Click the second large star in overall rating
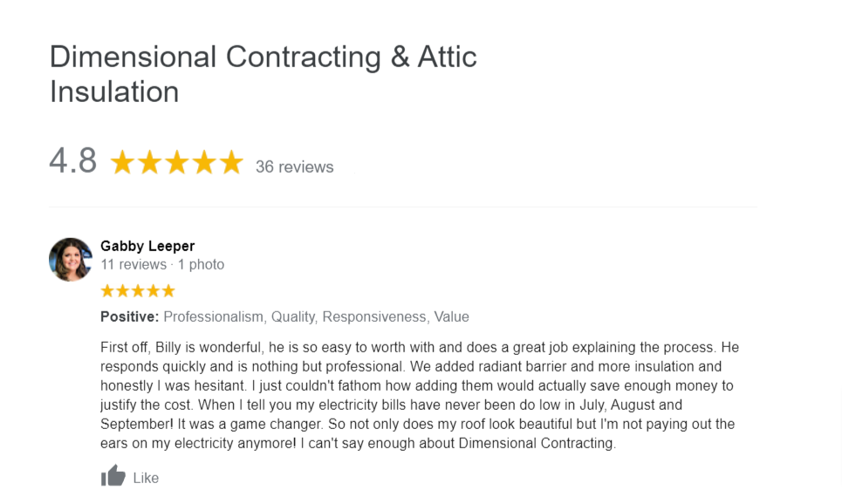Screen dimensions: 842x504 click(150, 163)
